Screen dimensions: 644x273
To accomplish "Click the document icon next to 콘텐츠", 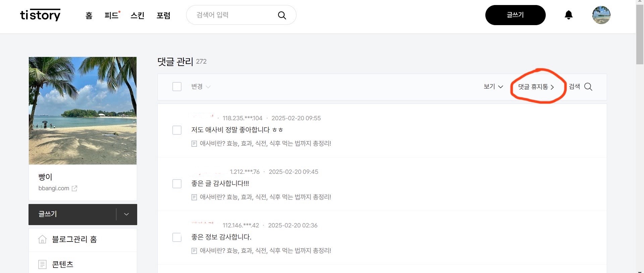I will pyautogui.click(x=42, y=264).
